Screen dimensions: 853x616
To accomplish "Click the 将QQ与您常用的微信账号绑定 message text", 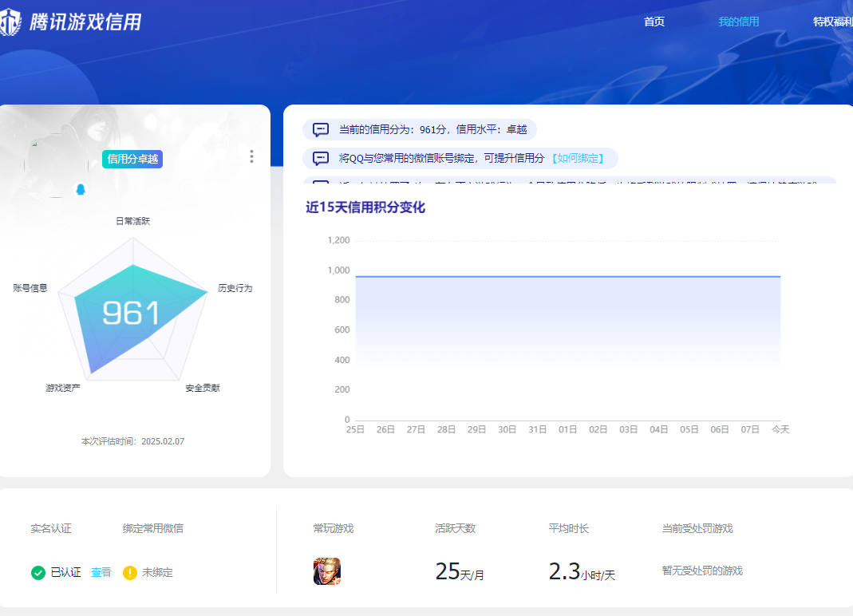I will click(442, 158).
